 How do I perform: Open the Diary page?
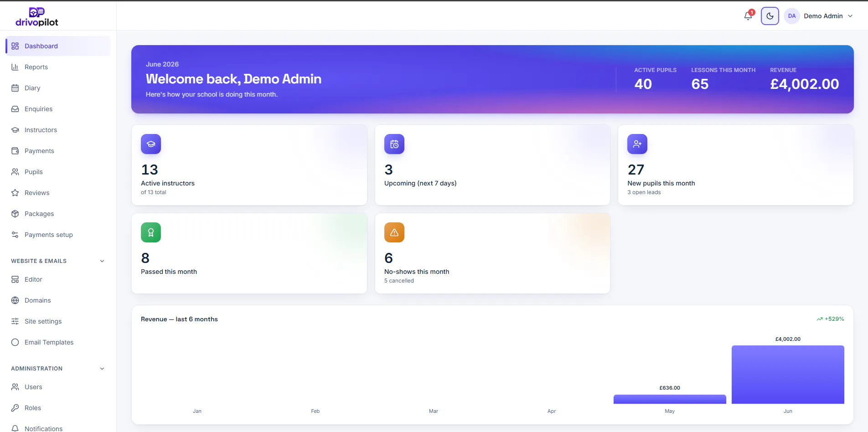(x=58, y=88)
